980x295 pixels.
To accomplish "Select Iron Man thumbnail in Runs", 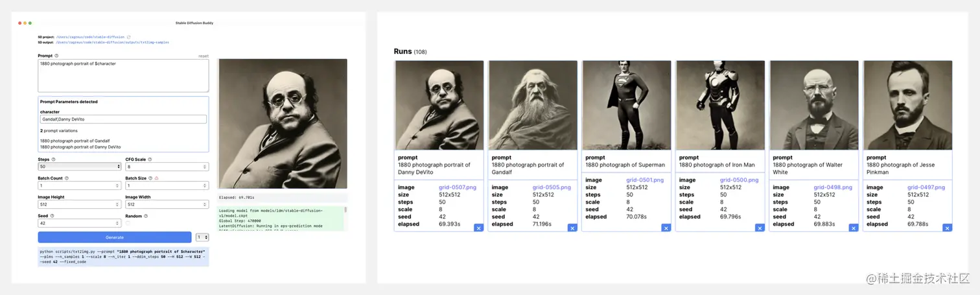I will pyautogui.click(x=720, y=105).
